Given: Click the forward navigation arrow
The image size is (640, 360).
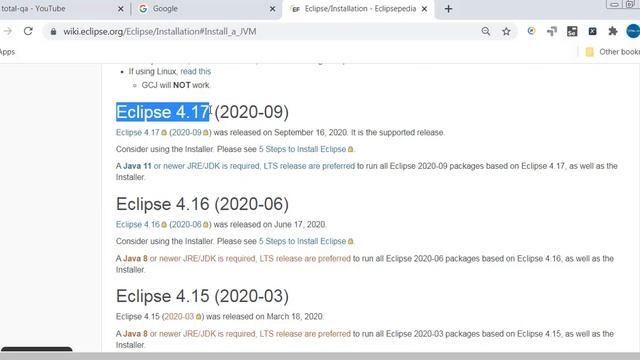Looking at the screenshot, I should tap(7, 31).
